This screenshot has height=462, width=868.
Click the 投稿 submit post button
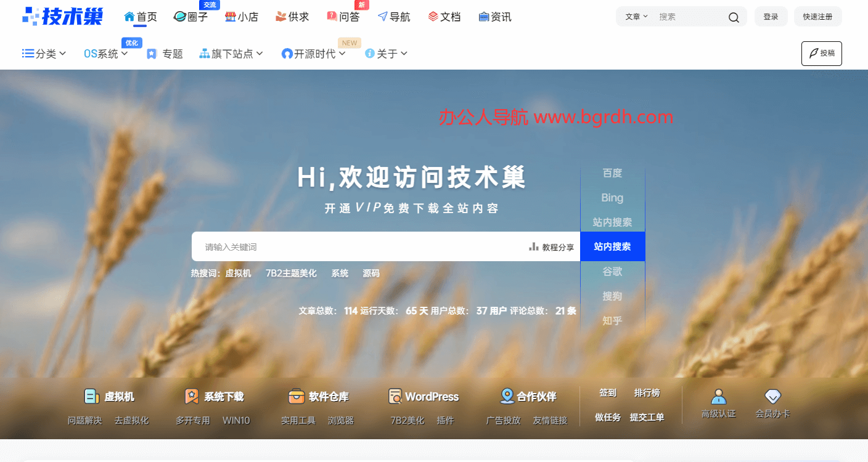pyautogui.click(x=821, y=54)
